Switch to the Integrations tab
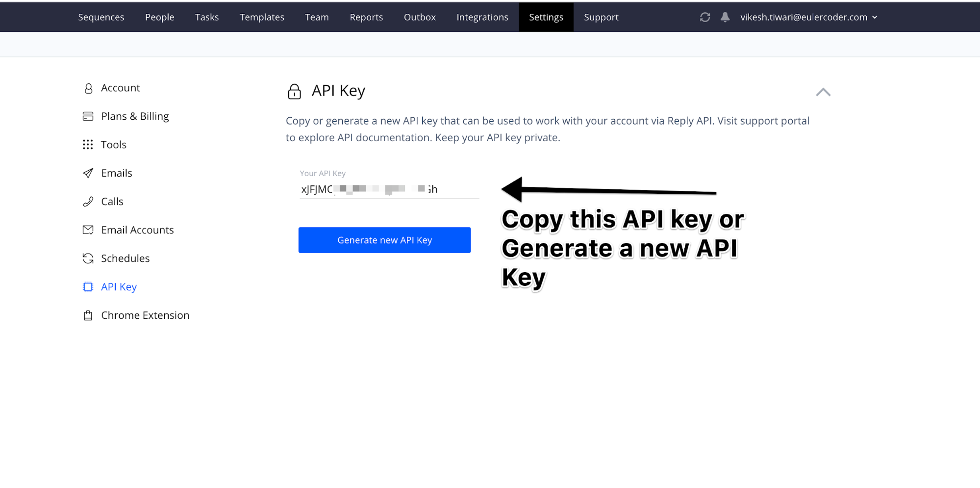This screenshot has width=980, height=488. click(482, 17)
